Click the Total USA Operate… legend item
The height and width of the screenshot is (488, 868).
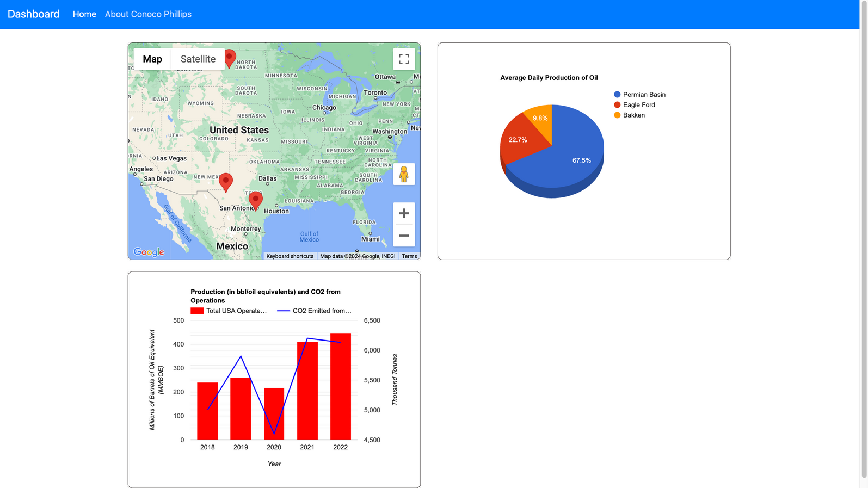229,311
